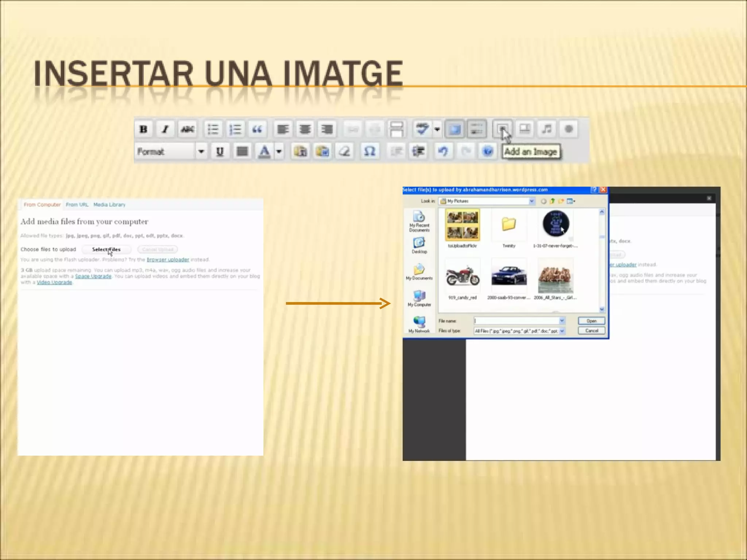This screenshot has height=560, width=747.
Task: Open the spellcheck language dropdown arrow
Action: [437, 129]
